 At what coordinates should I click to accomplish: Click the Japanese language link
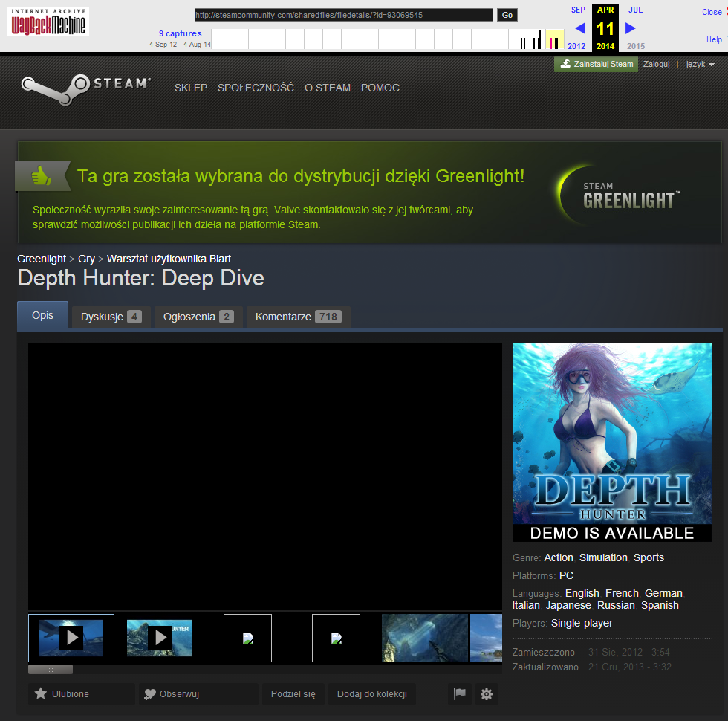(568, 605)
